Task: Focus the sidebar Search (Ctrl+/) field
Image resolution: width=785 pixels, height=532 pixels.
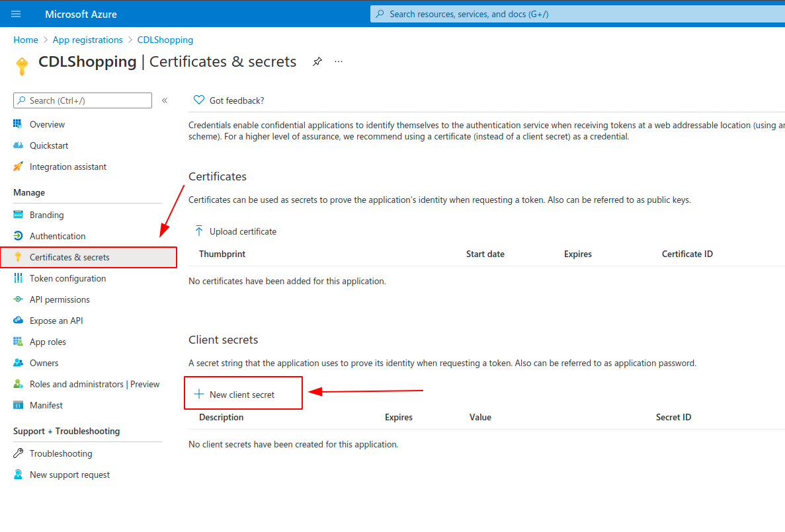Action: (x=83, y=100)
